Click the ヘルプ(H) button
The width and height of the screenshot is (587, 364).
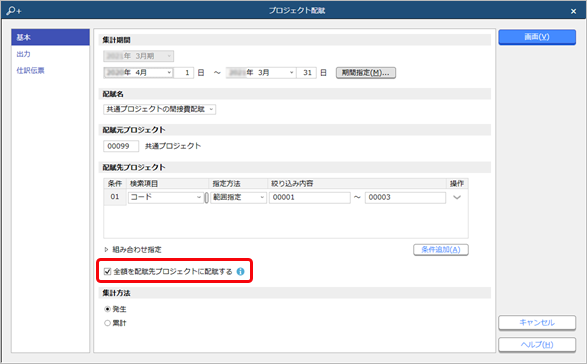click(537, 345)
